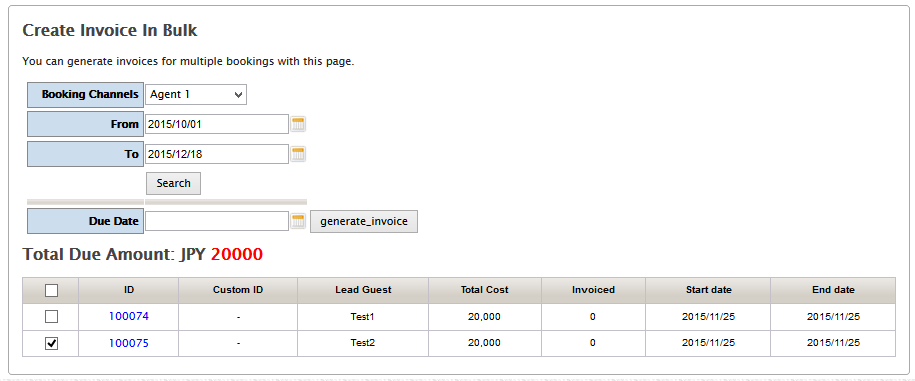The width and height of the screenshot is (915, 381).
Task: Focus the To date input field
Action: (217, 154)
